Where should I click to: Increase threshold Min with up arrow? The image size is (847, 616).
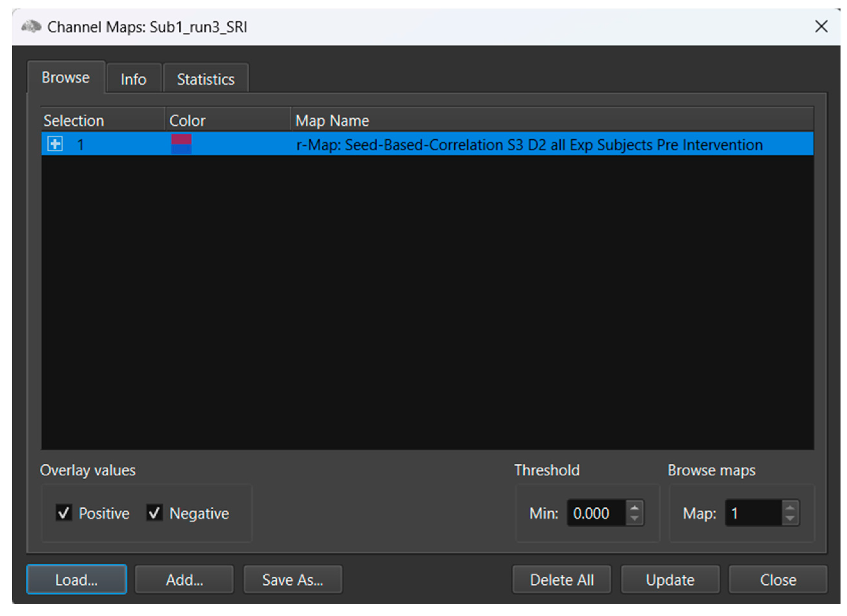[x=634, y=508]
